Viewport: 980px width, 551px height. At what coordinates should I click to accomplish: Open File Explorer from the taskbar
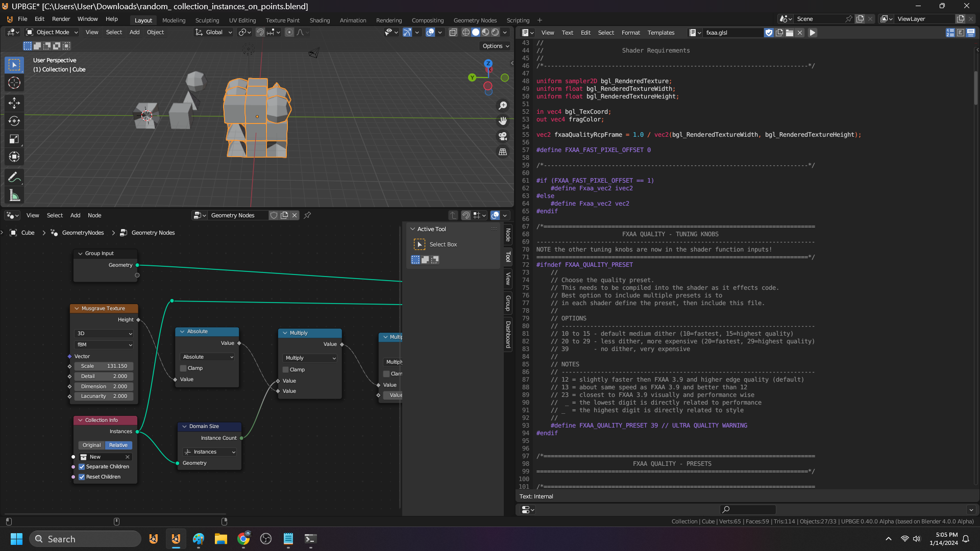coord(220,539)
